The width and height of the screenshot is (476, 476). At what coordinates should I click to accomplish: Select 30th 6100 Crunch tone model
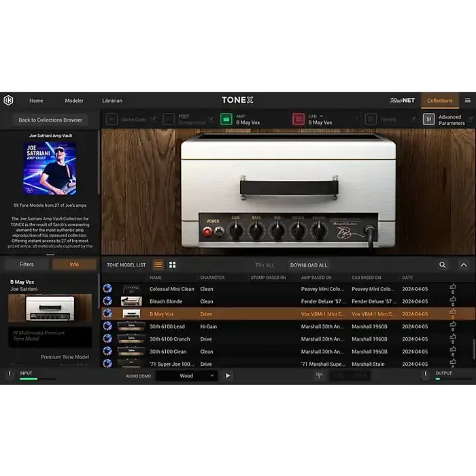288,339
